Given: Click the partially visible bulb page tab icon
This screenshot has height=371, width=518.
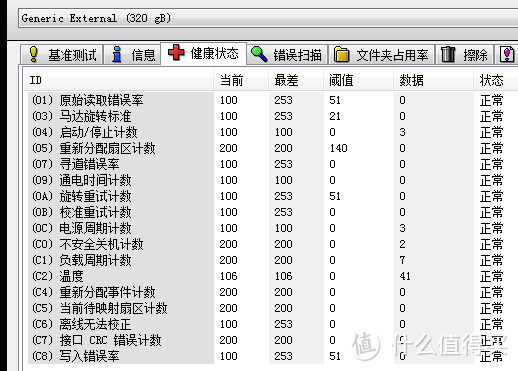Looking at the screenshot, I should [507, 54].
